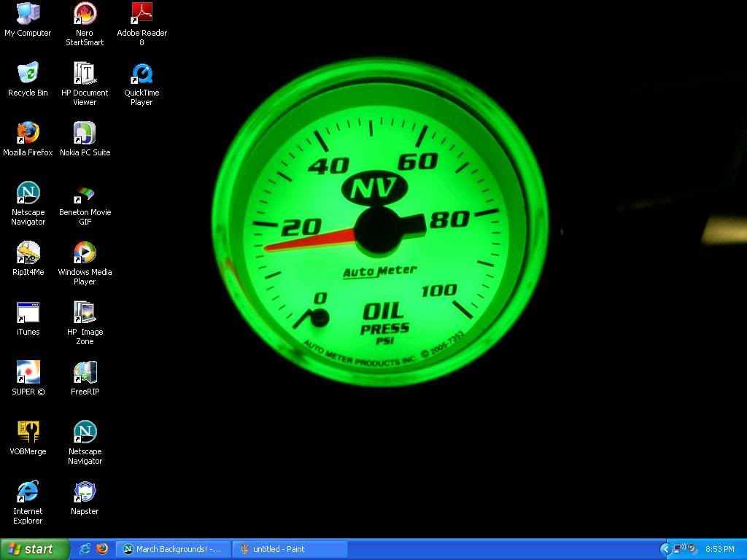Expand hidden system tray icons
The width and height of the screenshot is (747, 560).
pyautogui.click(x=665, y=550)
